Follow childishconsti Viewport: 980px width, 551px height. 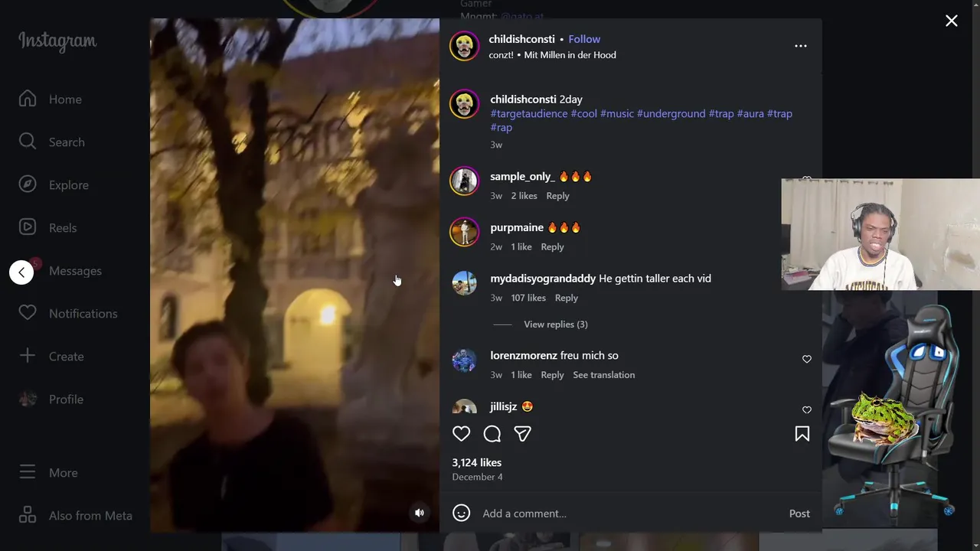(584, 39)
